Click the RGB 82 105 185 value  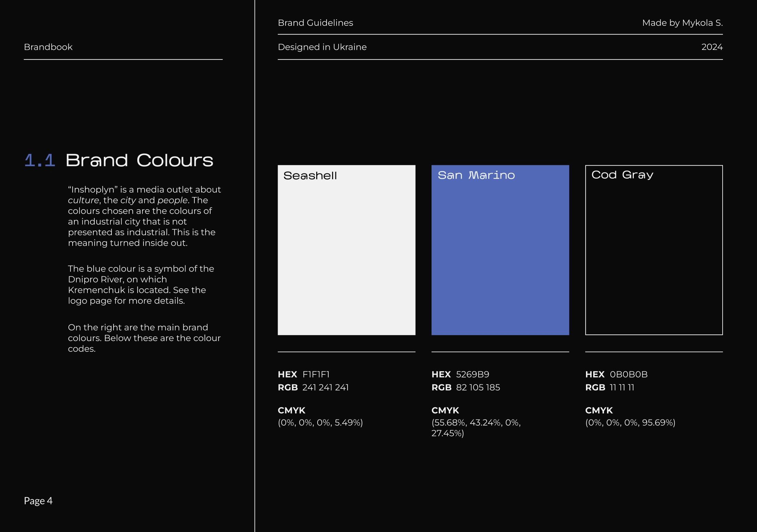(466, 387)
